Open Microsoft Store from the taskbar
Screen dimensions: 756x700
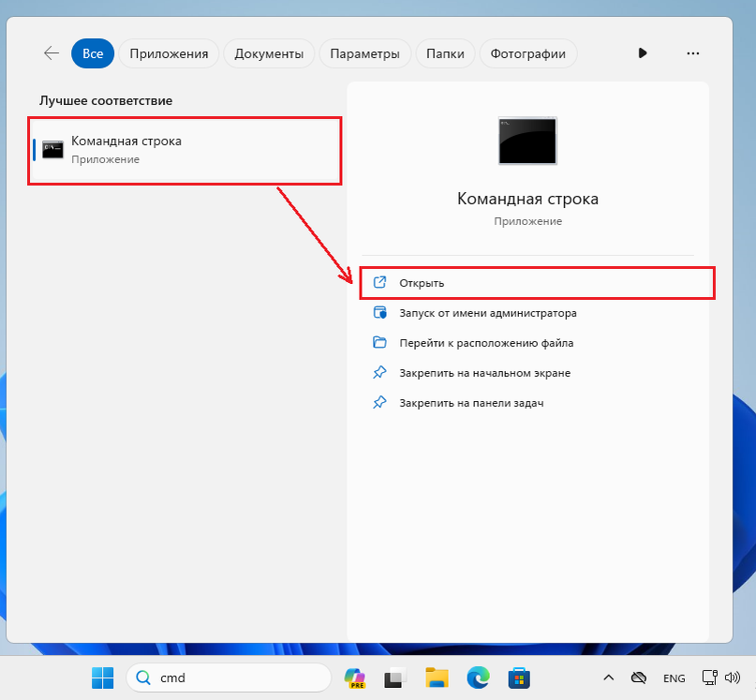click(x=519, y=678)
